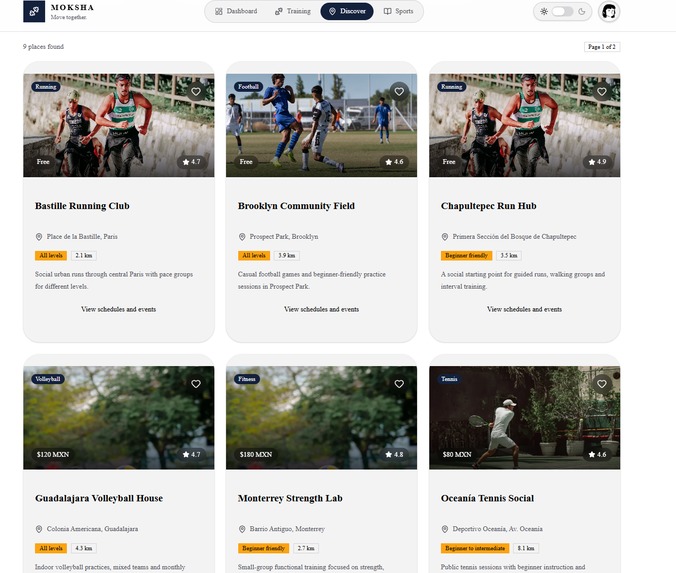Image resolution: width=676 pixels, height=573 pixels.
Task: Click the location pin beside Colonia Americana
Action: click(x=39, y=529)
